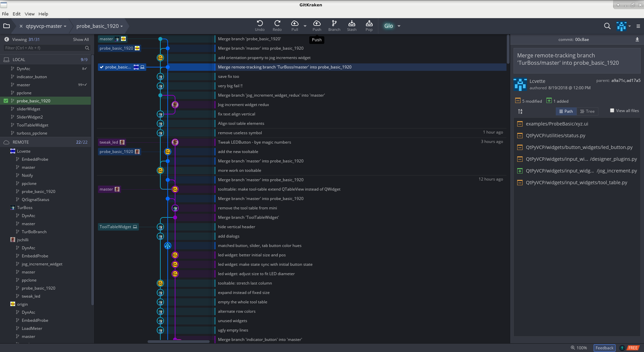Viewport: 644px width, 352px height.
Task: Click the commit node of 'Tweak LEDButton'
Action: click(175, 142)
